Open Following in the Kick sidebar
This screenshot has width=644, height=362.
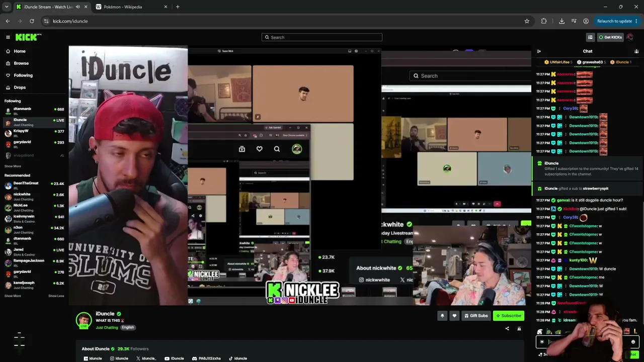(23, 75)
